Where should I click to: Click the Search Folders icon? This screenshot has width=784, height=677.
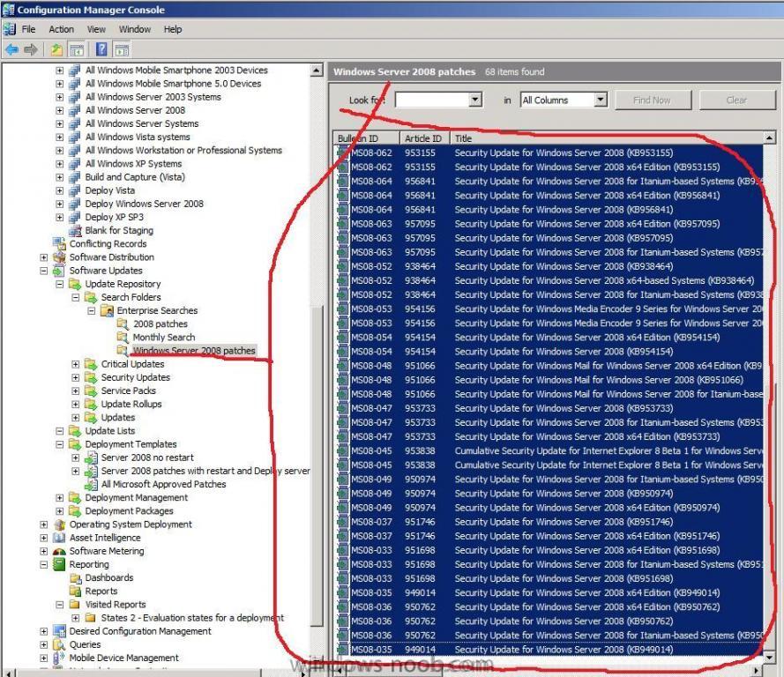click(x=91, y=297)
